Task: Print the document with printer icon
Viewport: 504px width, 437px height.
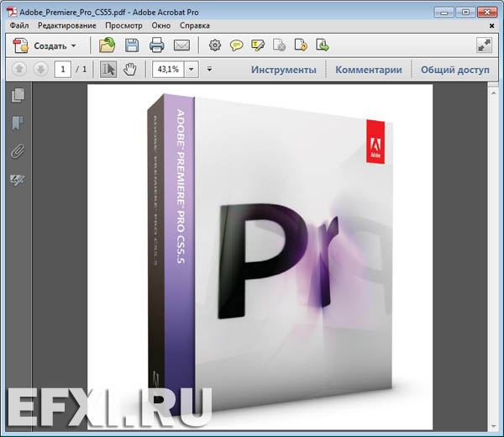Action: click(156, 45)
